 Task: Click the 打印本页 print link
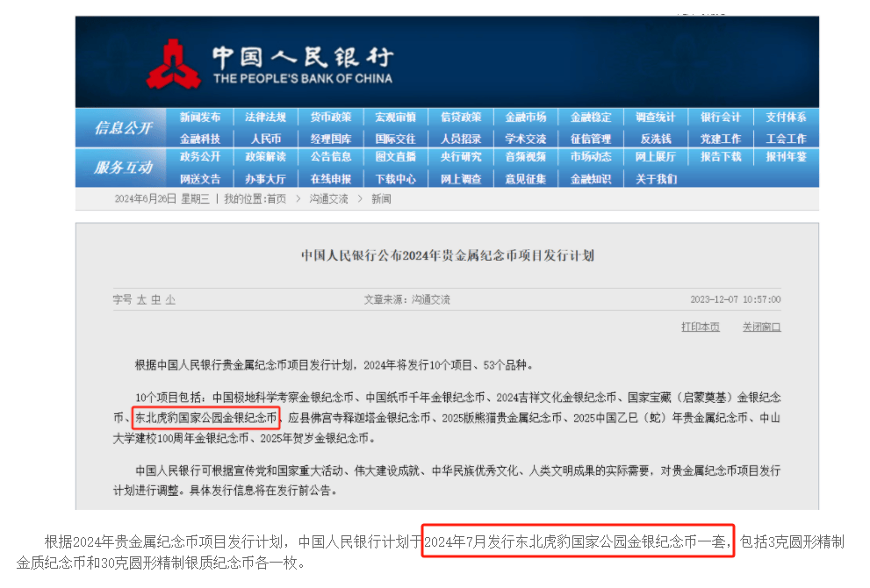tap(701, 326)
